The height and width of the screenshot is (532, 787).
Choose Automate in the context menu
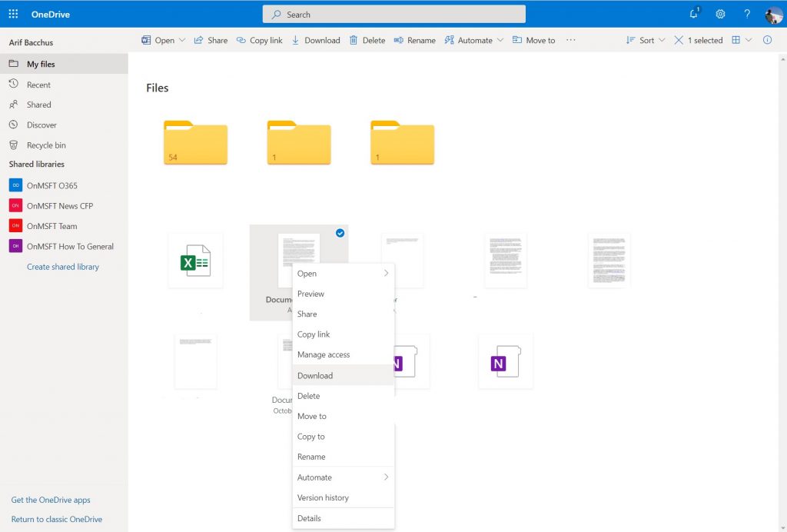[x=344, y=477]
